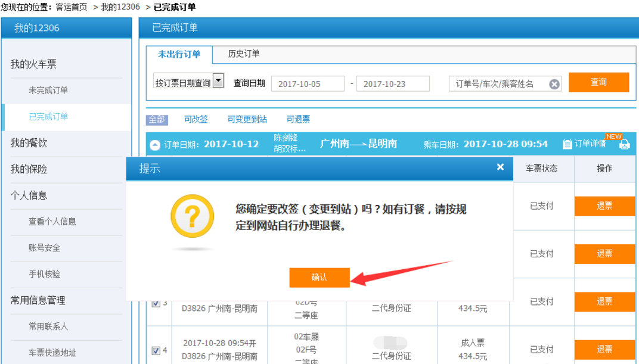
Task: Close the 提示 dialog
Action: 500,167
